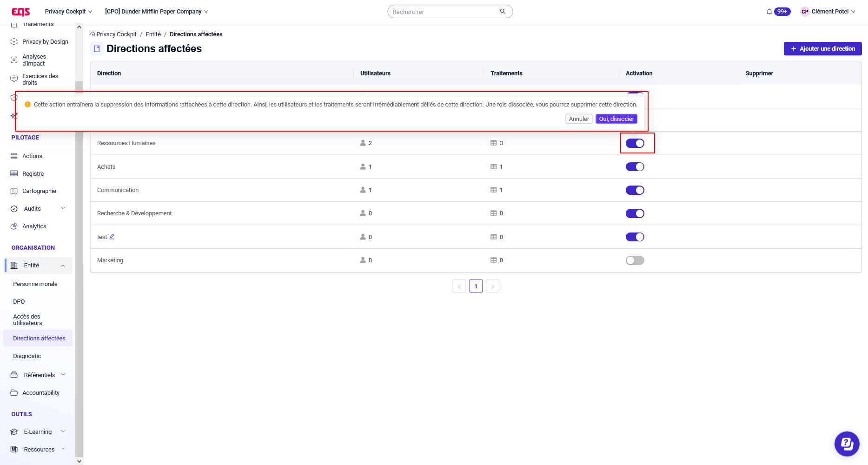This screenshot has height=465, width=868.
Task: Expand the Ressources sidebar chevron
Action: [x=63, y=449]
